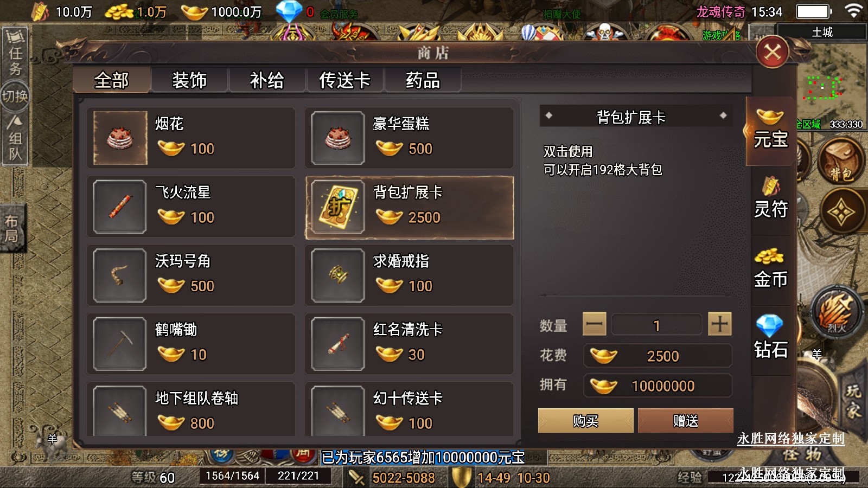Open the 装饰 shop tab
Screen dimensions: 868x488
[x=189, y=80]
